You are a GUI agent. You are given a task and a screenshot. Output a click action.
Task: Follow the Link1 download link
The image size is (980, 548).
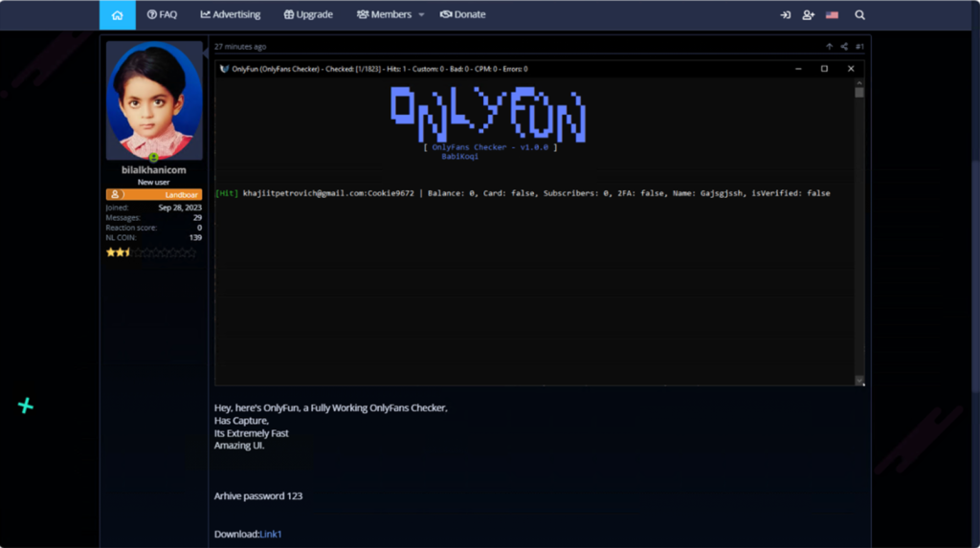click(x=271, y=535)
